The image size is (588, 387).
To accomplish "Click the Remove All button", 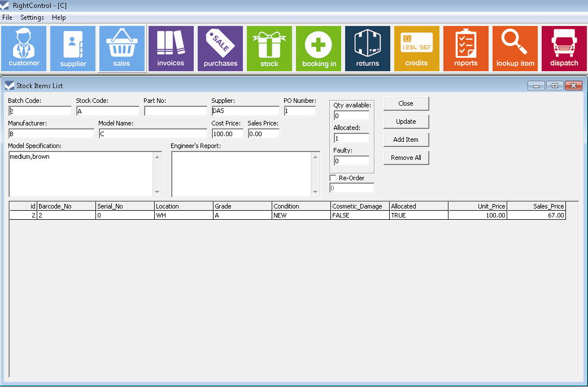I will click(x=406, y=158).
